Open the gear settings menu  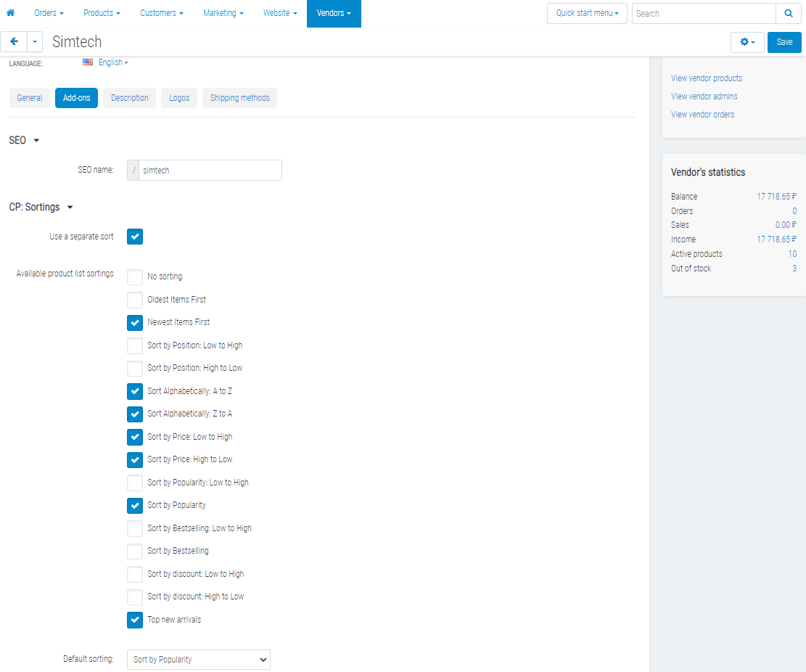tap(747, 42)
